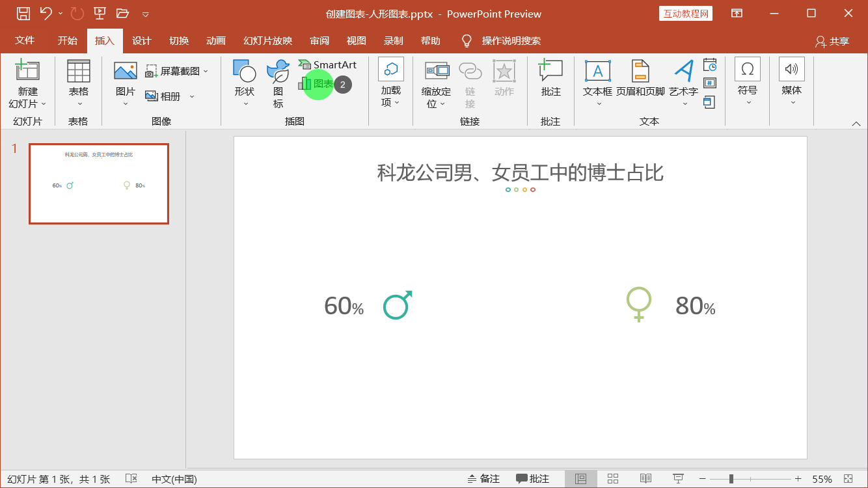Open the 幻灯片放映 tab
Image resolution: width=868 pixels, height=488 pixels.
268,40
